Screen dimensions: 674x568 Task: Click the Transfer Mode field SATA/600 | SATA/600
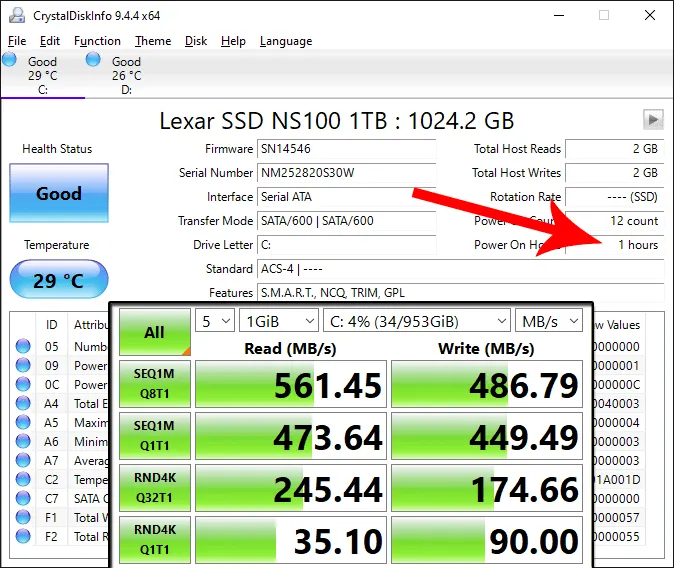click(346, 221)
